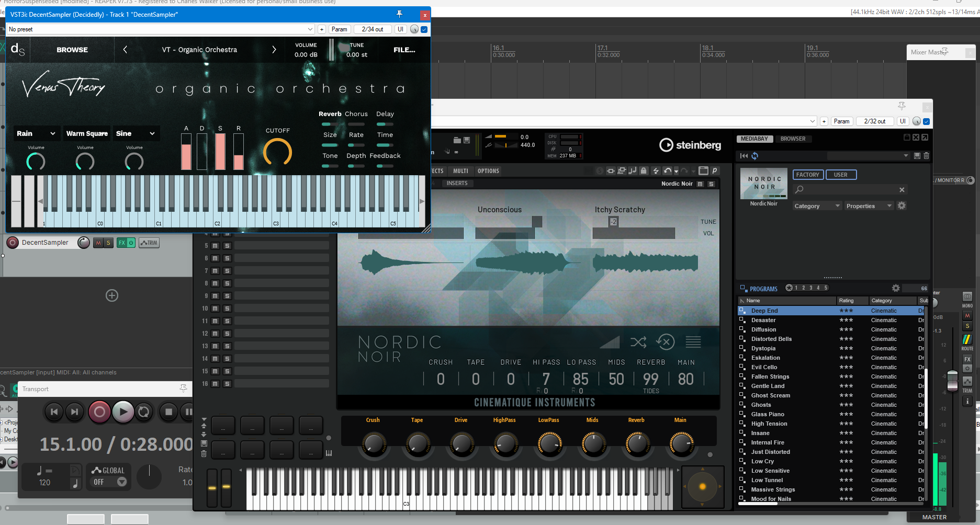Open HALion undo history dropdown arrow

[676, 171]
